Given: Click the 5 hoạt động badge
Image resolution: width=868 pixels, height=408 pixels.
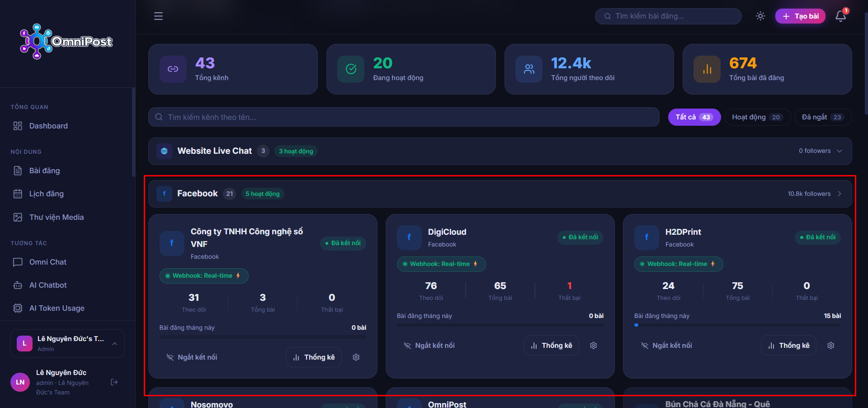Looking at the screenshot, I should 263,194.
